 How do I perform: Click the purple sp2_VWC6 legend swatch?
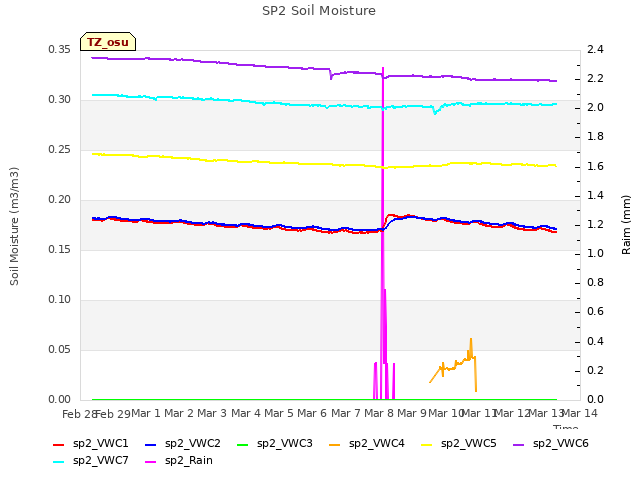point(519,445)
